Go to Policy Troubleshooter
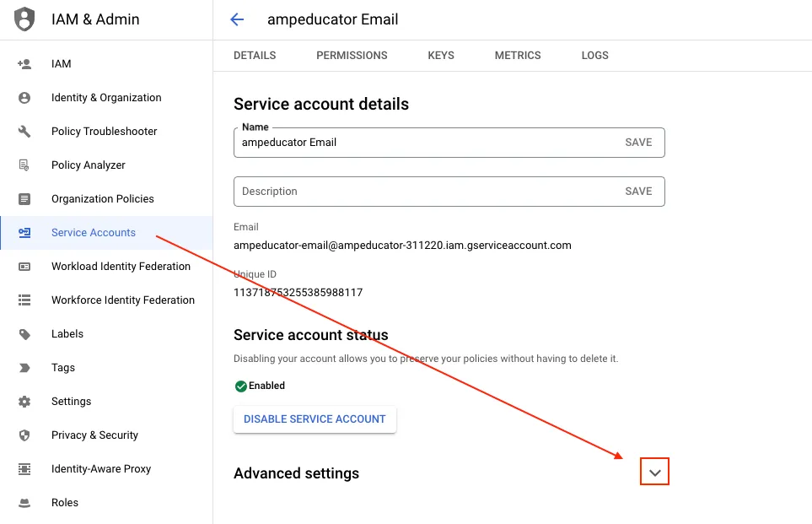 click(106, 132)
